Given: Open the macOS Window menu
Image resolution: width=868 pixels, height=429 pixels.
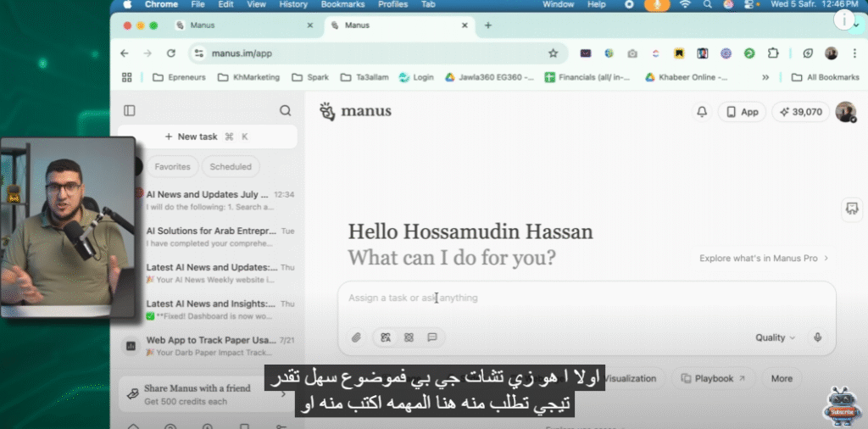Looking at the screenshot, I should [x=558, y=4].
